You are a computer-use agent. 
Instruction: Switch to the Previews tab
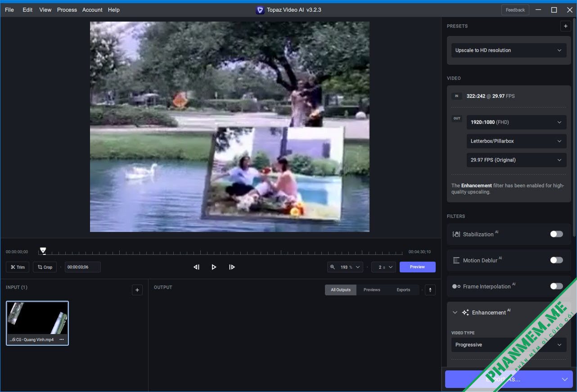(x=372, y=290)
